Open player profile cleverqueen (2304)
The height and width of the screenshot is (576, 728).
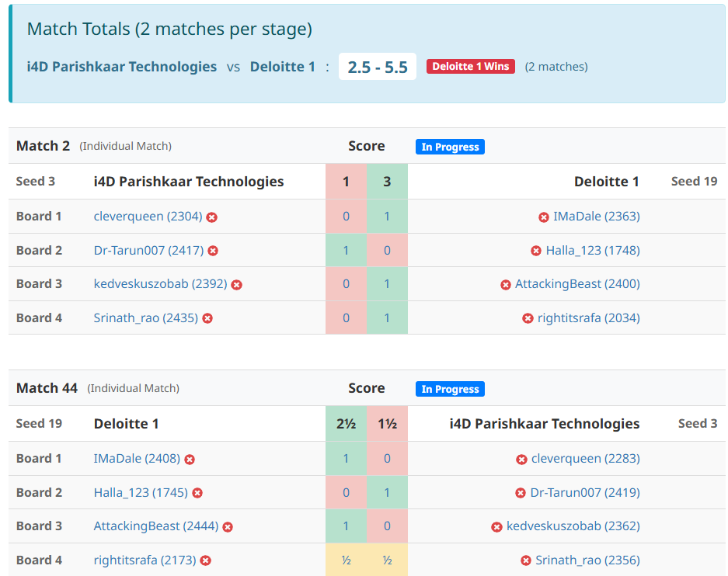click(x=148, y=217)
